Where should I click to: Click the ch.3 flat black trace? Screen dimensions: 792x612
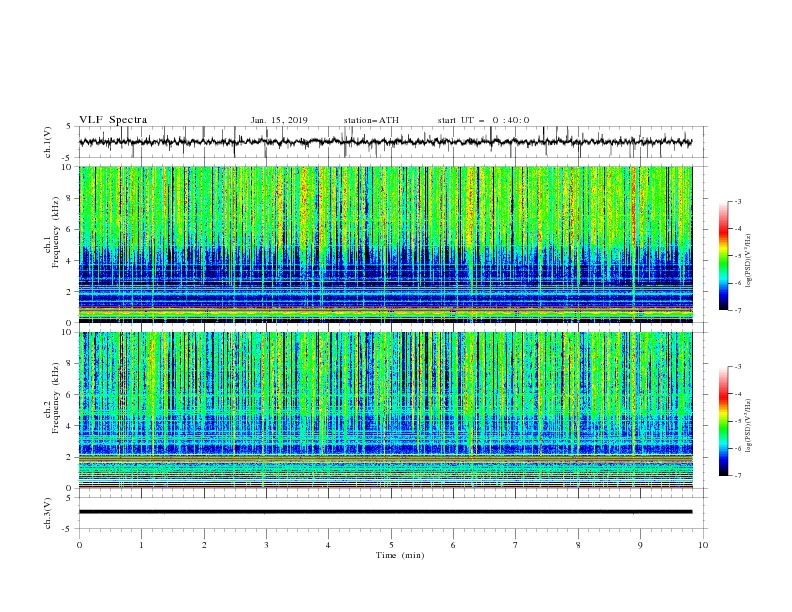[385, 512]
